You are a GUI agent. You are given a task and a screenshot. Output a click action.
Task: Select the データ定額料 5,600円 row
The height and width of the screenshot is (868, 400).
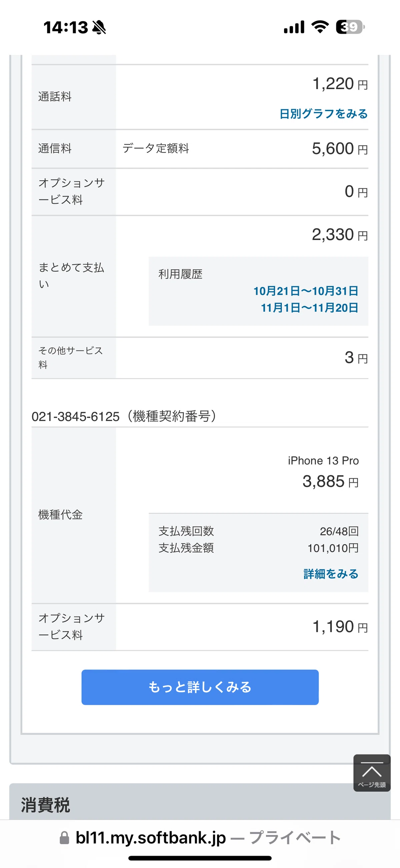point(200,149)
